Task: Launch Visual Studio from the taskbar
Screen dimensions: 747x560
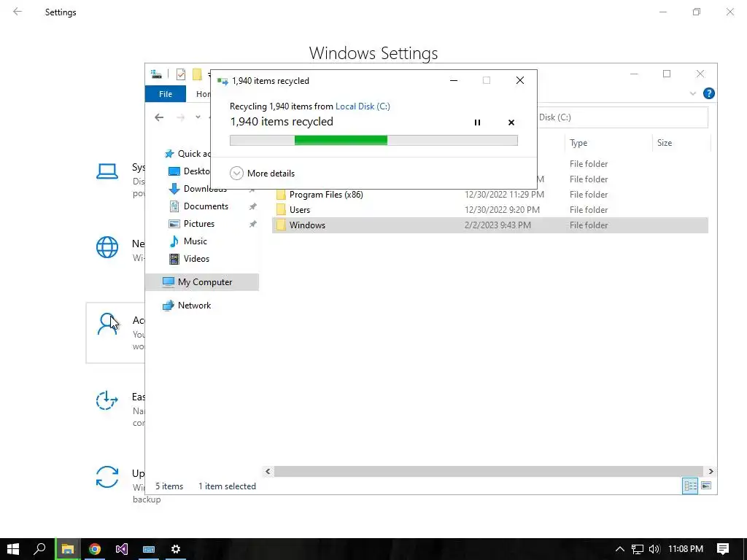Action: point(122,549)
